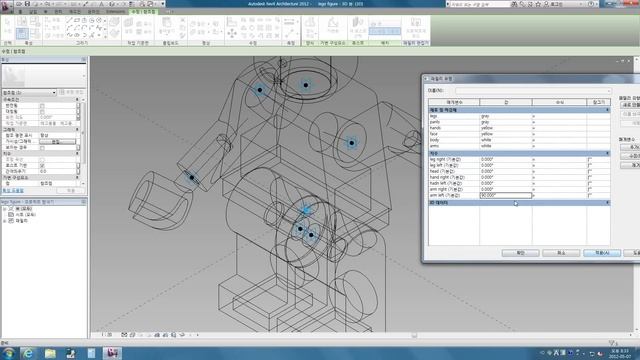The width and height of the screenshot is (640, 360).
Task: Switch to Revit taskbar button
Action: tap(111, 353)
